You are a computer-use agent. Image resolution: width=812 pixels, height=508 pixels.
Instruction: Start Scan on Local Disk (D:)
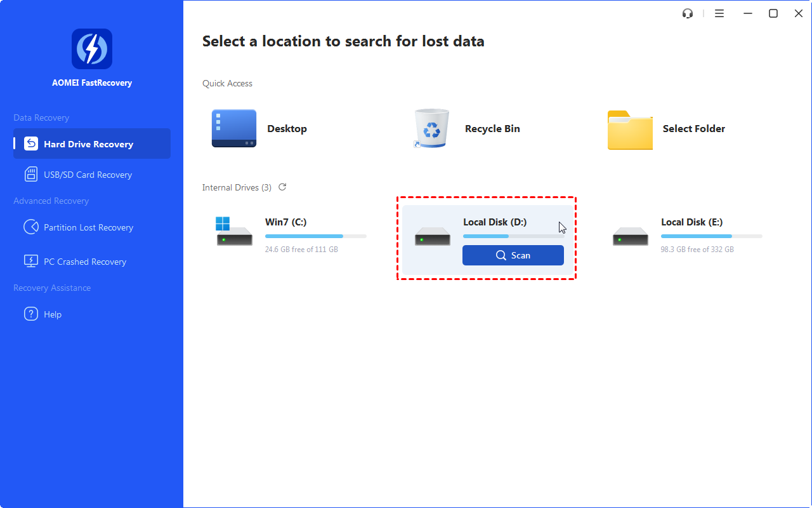point(513,255)
